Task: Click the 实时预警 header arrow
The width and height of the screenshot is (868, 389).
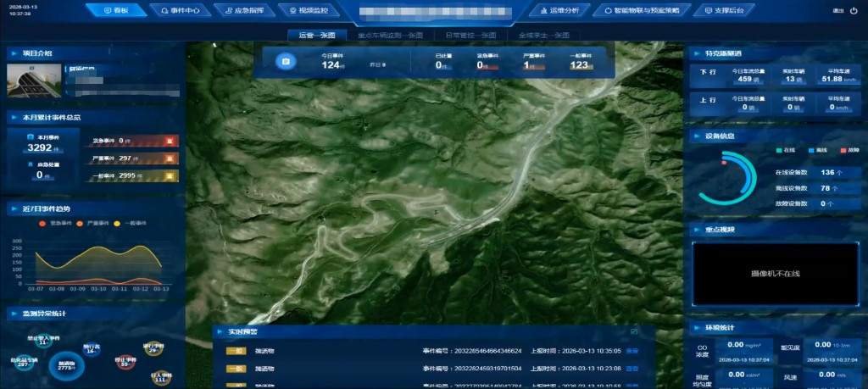Action: (x=220, y=332)
